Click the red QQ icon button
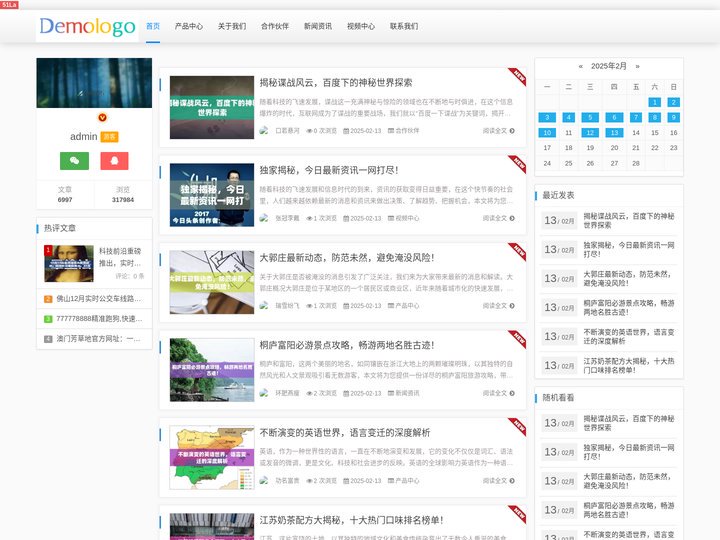The width and height of the screenshot is (720, 540). click(x=114, y=161)
